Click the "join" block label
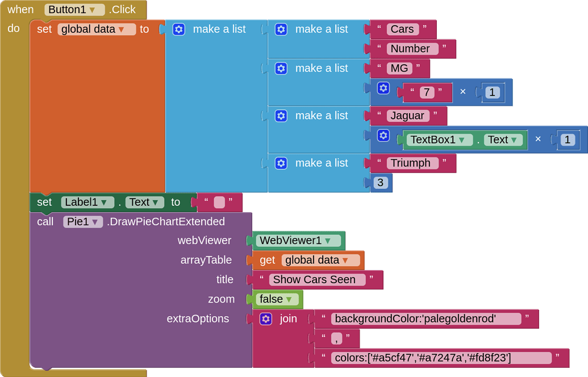 coord(289,319)
